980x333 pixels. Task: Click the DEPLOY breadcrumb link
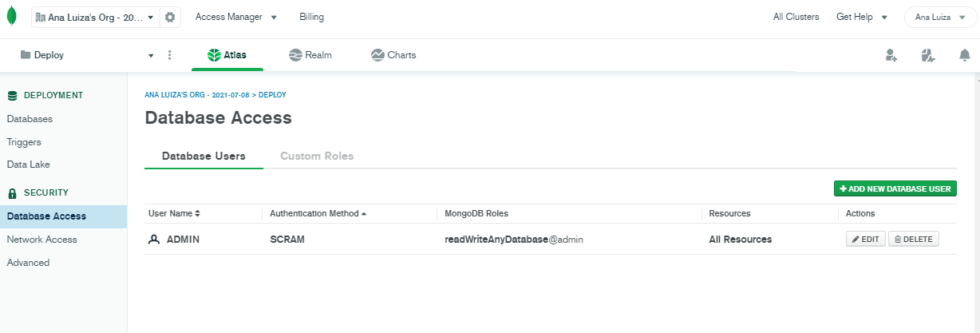(x=273, y=95)
